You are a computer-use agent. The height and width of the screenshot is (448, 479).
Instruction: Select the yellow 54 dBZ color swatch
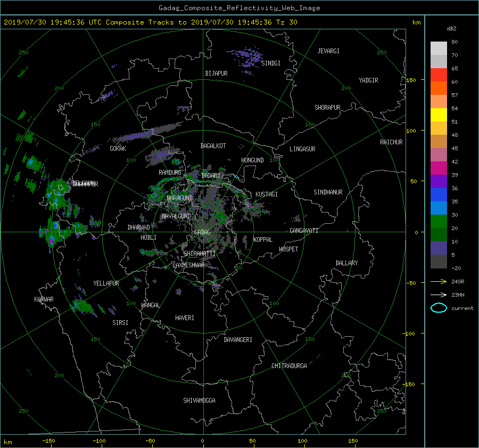(x=439, y=115)
